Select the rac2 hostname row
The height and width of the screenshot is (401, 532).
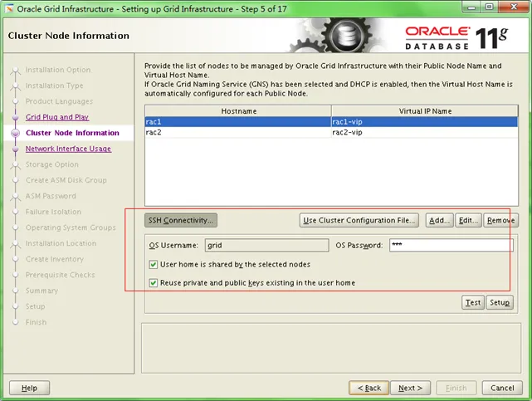pyautogui.click(x=331, y=132)
